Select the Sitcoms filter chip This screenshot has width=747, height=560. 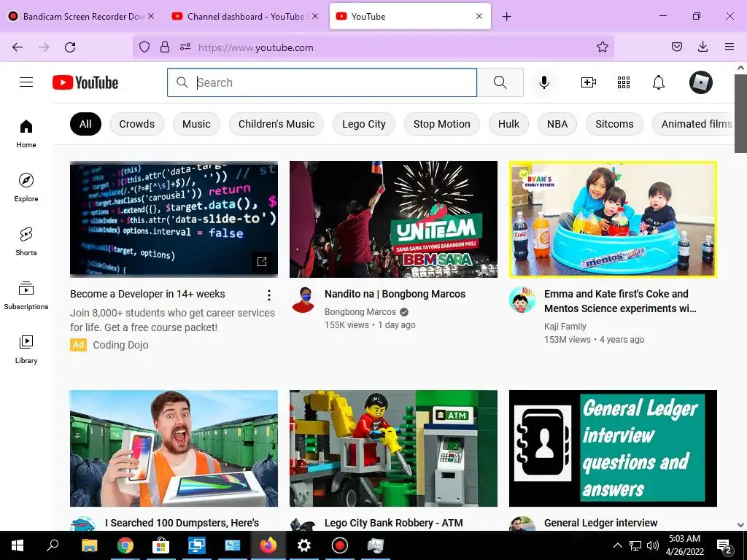click(x=614, y=124)
